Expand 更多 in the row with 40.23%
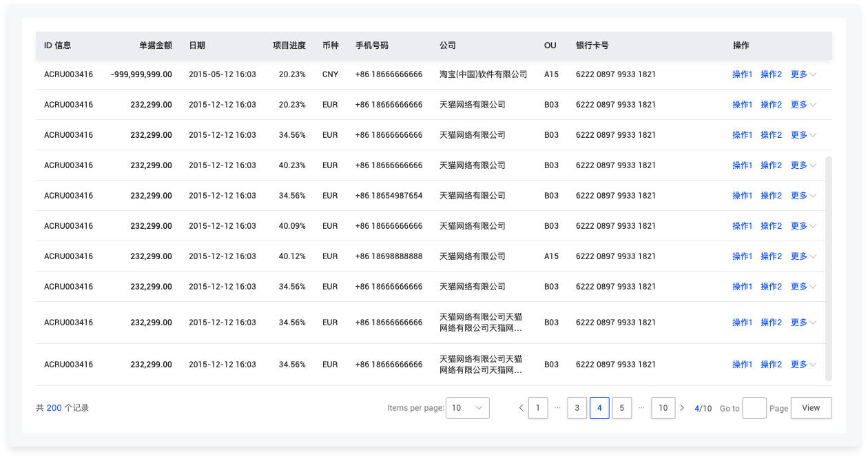Viewport: 868px width, 459px height. click(803, 165)
